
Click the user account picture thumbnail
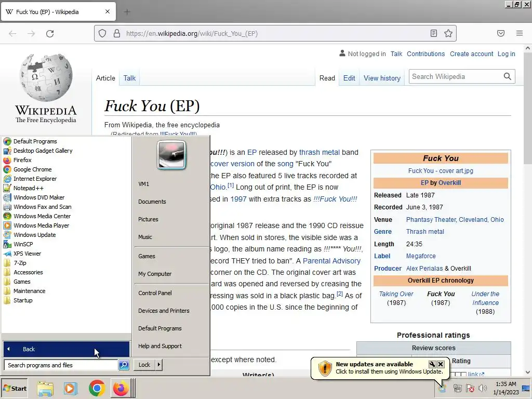click(171, 155)
